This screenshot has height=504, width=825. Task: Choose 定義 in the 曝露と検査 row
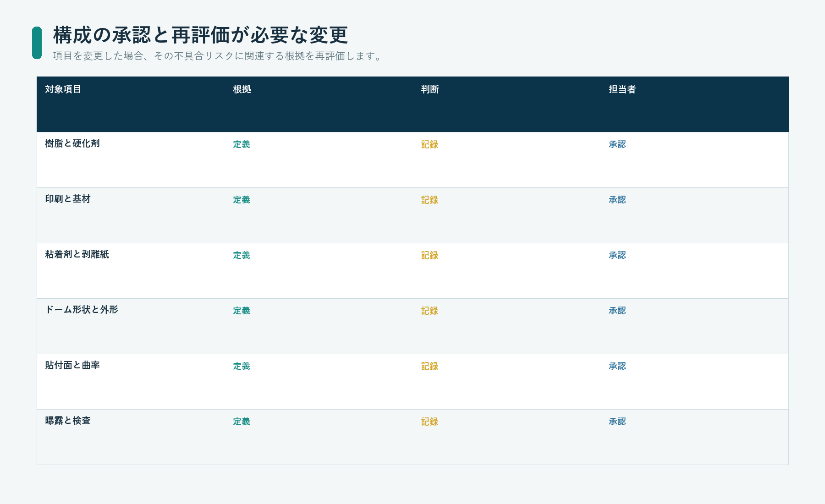242,422
